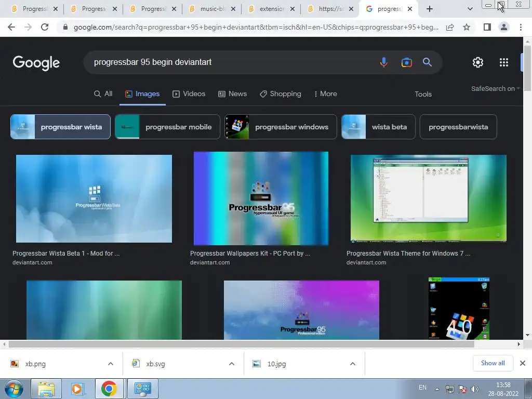Open Windows Start orb

coord(14,389)
